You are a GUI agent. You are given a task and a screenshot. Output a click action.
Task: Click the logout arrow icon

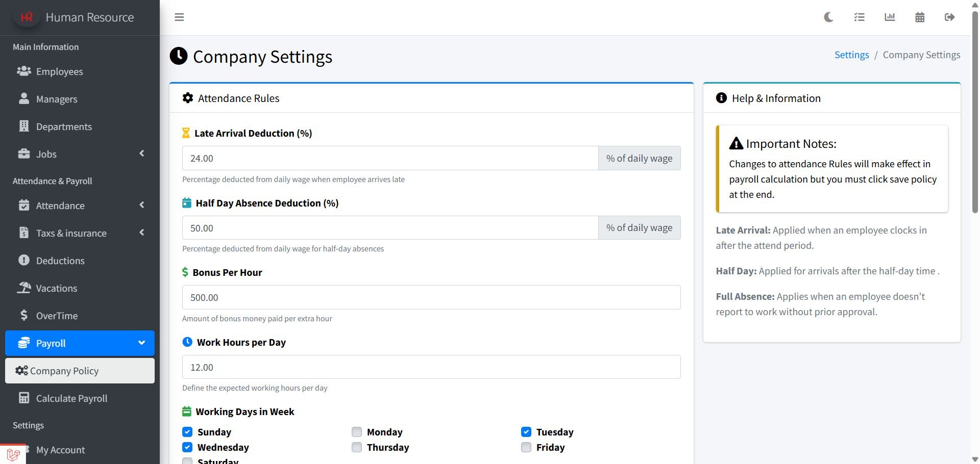pos(949,17)
